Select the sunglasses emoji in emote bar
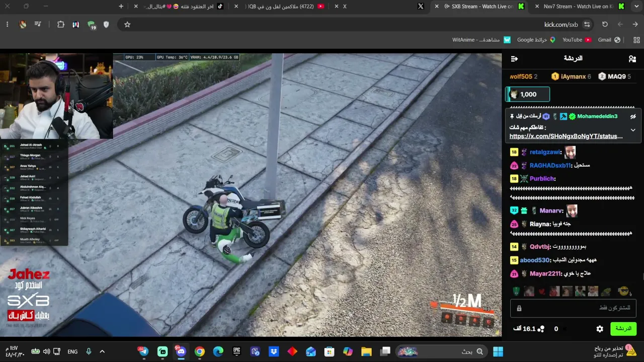This screenshot has width=644, height=362. click(624, 291)
